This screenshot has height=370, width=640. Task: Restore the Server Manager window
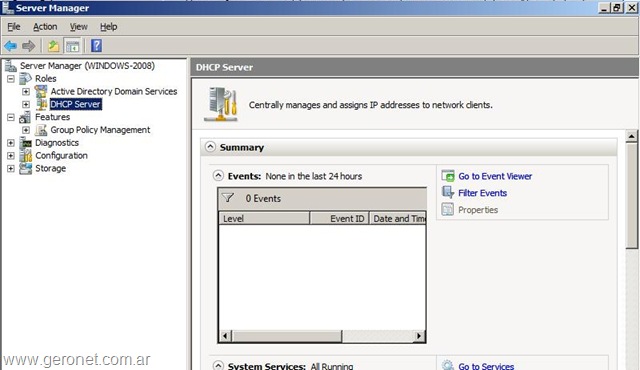[617, 7]
